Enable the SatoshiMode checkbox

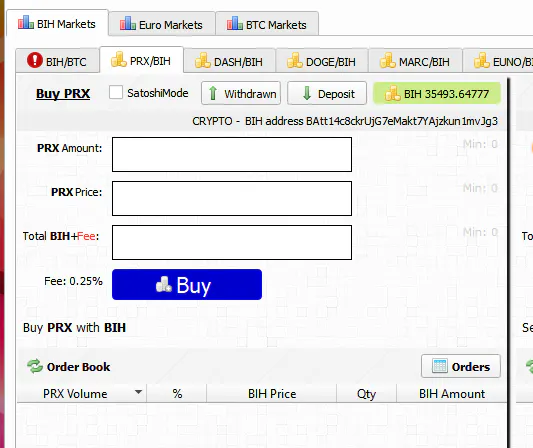(x=116, y=92)
